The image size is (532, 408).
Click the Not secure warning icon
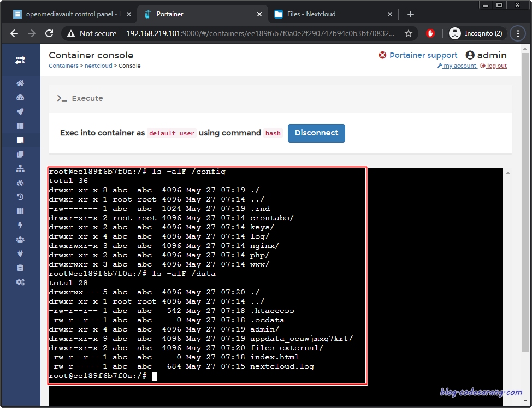point(70,33)
